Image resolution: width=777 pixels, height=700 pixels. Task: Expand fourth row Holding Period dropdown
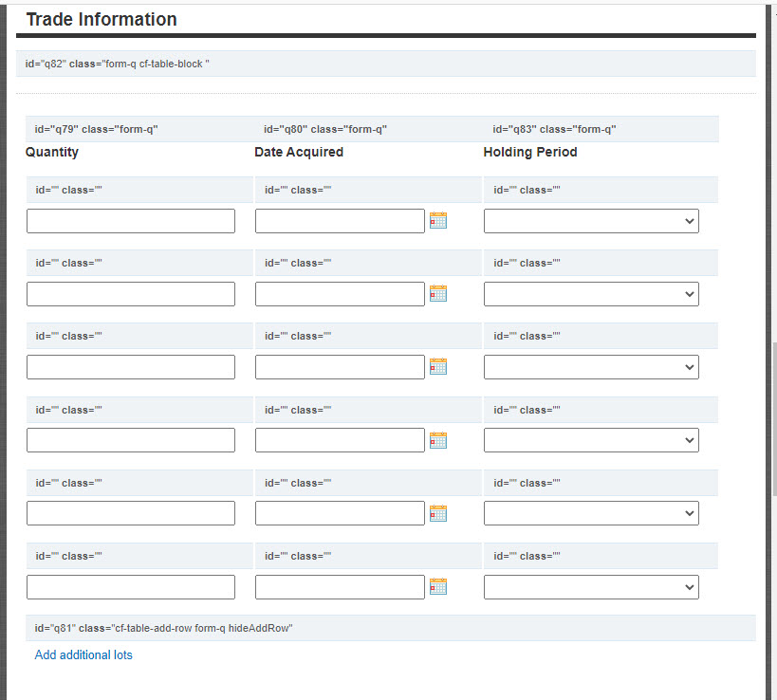pos(591,440)
